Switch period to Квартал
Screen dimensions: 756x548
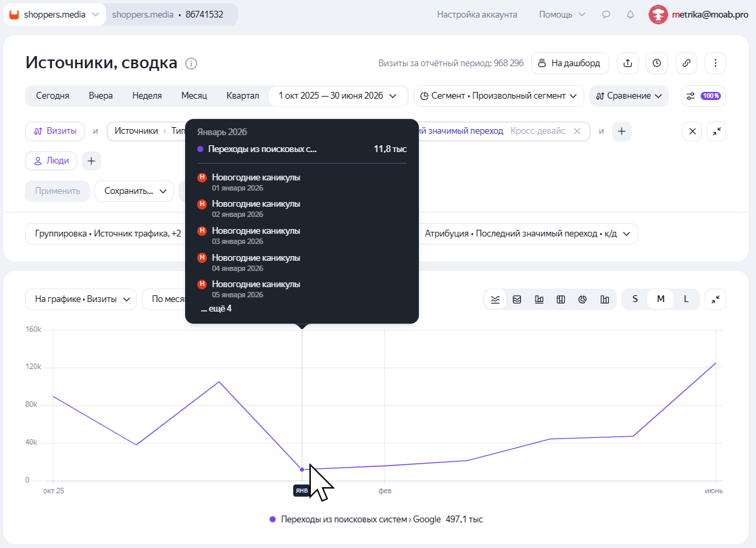coord(243,95)
